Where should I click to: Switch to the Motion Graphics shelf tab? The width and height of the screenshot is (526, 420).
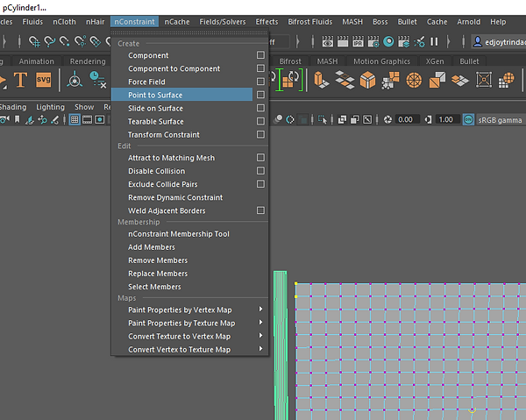point(381,61)
